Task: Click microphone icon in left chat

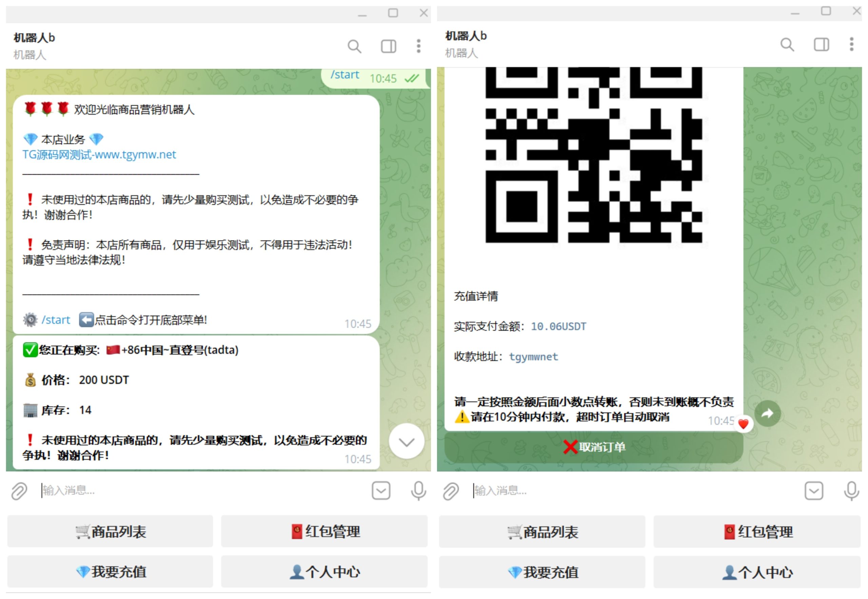Action: (x=418, y=490)
